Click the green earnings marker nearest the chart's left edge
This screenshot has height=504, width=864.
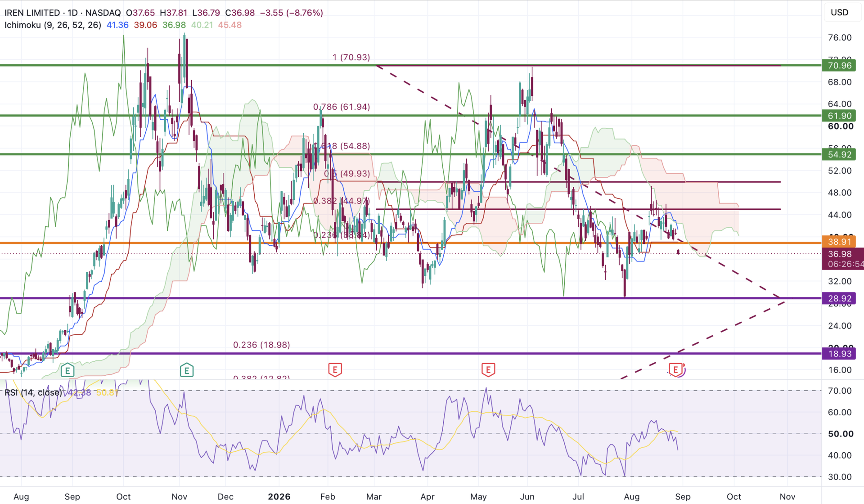67,370
